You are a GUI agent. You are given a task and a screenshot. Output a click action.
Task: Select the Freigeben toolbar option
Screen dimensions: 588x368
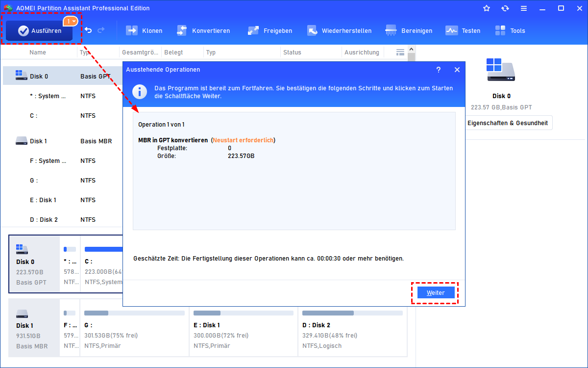click(270, 31)
